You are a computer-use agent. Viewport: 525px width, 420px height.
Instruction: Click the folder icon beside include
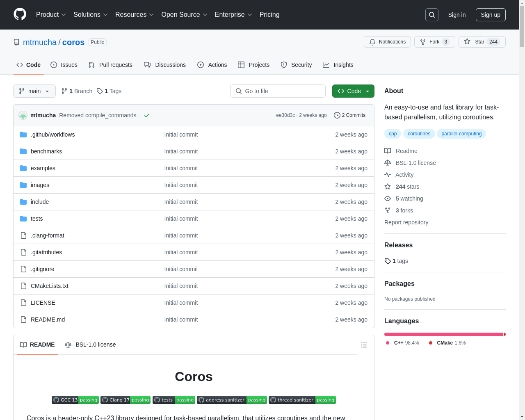pyautogui.click(x=23, y=202)
